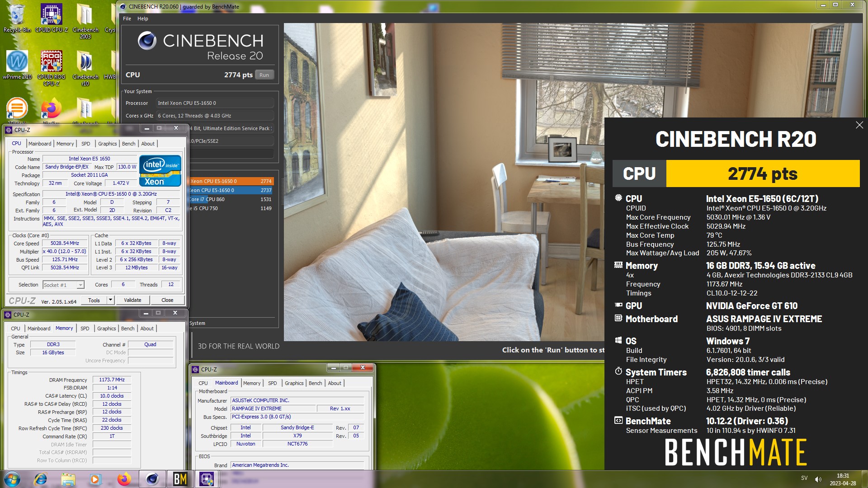Click the Cores x GHz field in Cinebench

(215, 116)
